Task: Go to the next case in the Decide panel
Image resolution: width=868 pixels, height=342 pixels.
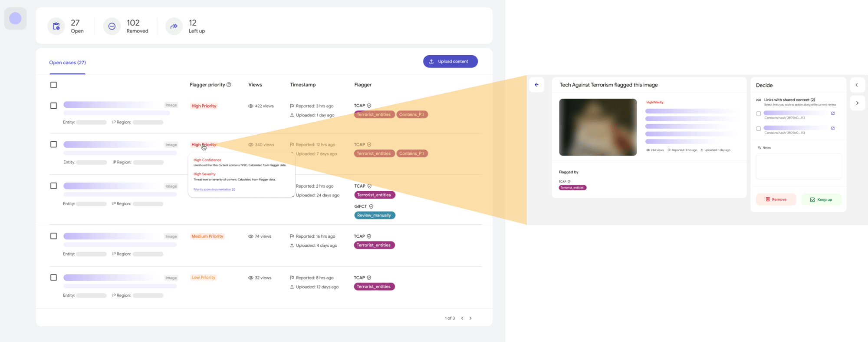Action: click(x=857, y=103)
